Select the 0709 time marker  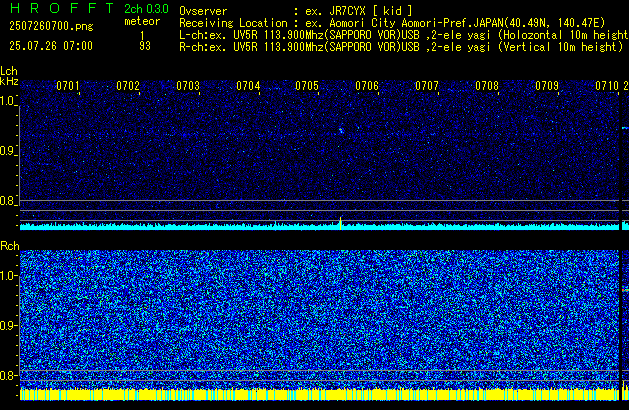pyautogui.click(x=547, y=86)
